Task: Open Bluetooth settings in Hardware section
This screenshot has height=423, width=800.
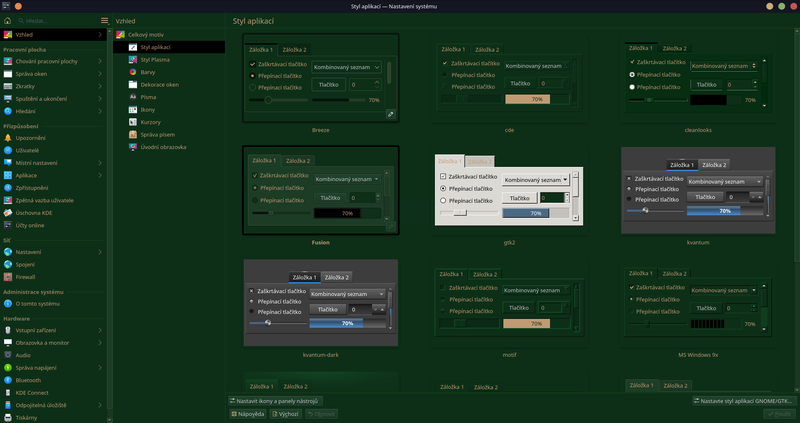Action: tap(8, 380)
